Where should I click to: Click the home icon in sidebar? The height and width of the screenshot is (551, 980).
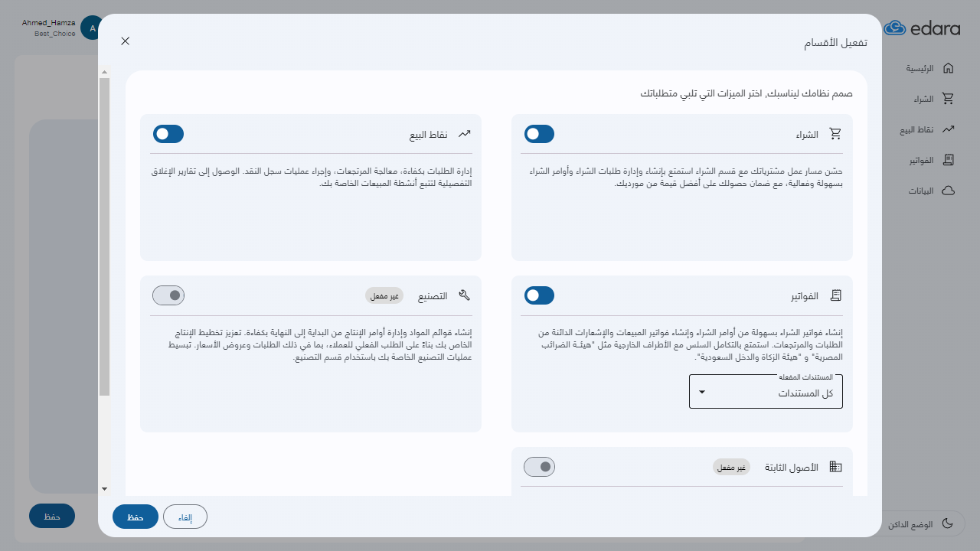coord(948,68)
